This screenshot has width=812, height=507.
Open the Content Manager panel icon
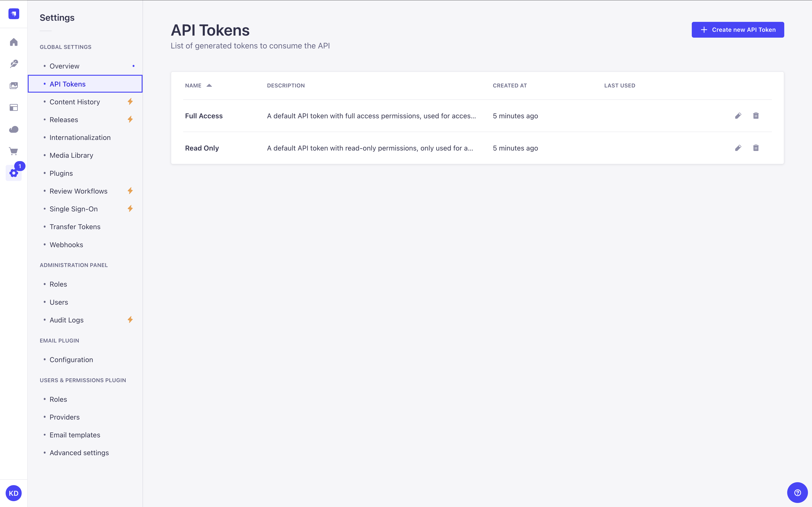tap(14, 107)
